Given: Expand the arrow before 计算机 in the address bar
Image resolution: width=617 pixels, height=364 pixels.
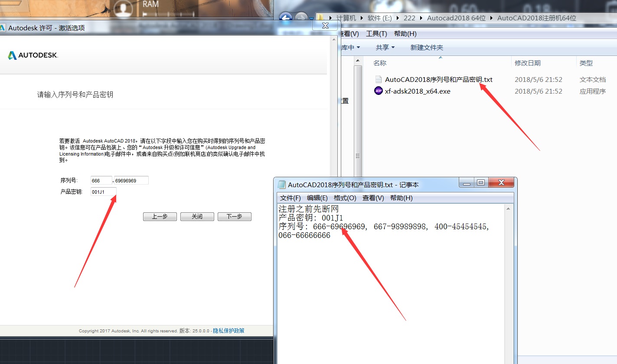Looking at the screenshot, I should [331, 18].
